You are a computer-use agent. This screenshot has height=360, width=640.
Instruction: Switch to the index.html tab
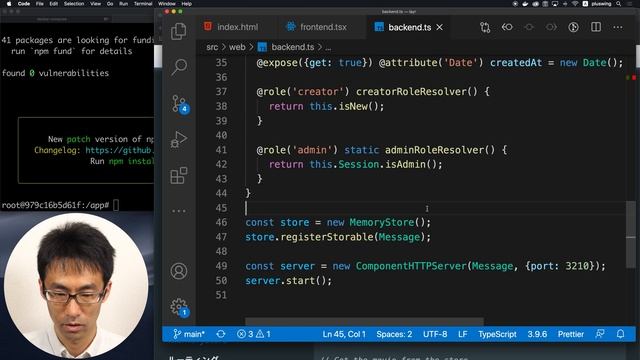[237, 27]
